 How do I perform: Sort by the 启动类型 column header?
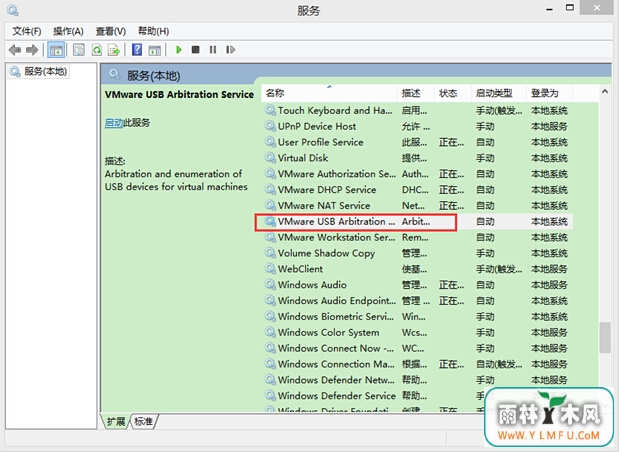point(499,93)
